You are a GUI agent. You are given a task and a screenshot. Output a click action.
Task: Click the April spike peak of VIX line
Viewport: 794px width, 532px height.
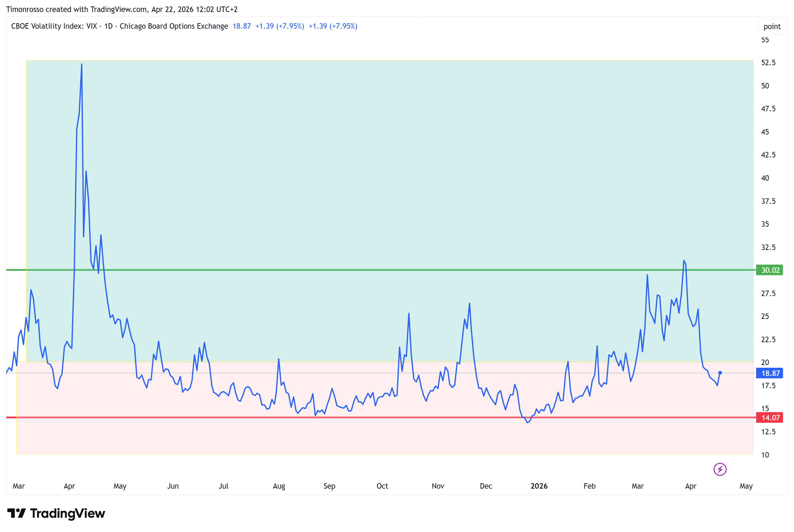pyautogui.click(x=82, y=65)
